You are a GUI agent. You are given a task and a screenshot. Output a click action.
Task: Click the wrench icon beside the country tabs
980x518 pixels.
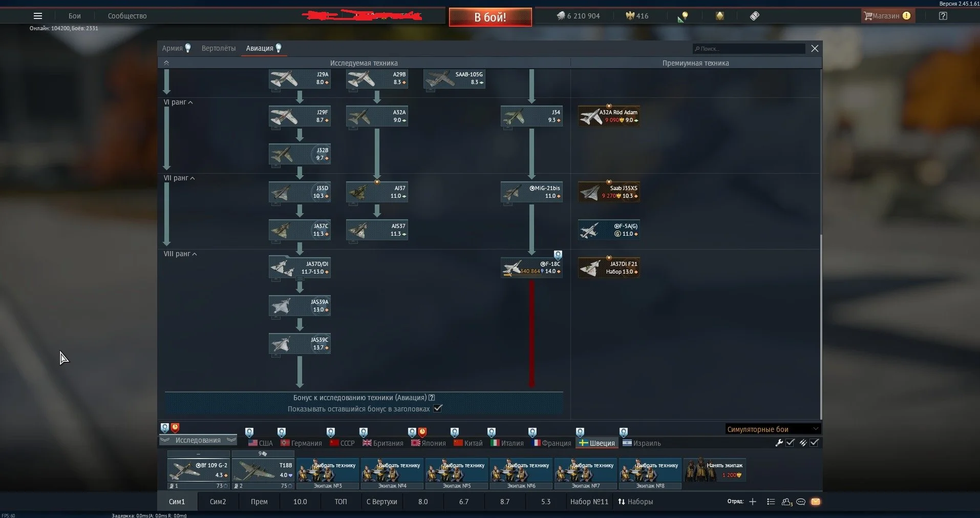(x=779, y=443)
